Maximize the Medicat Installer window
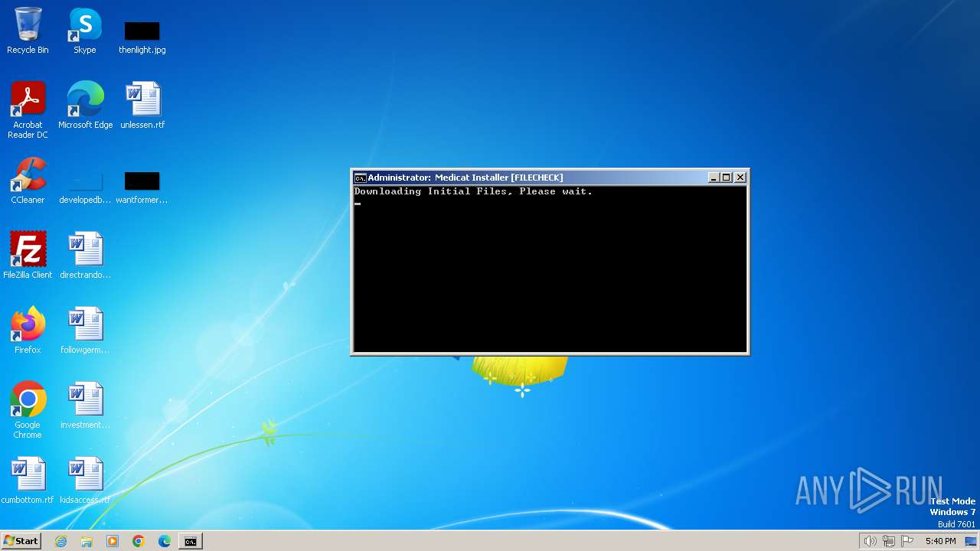980x551 pixels. [727, 178]
